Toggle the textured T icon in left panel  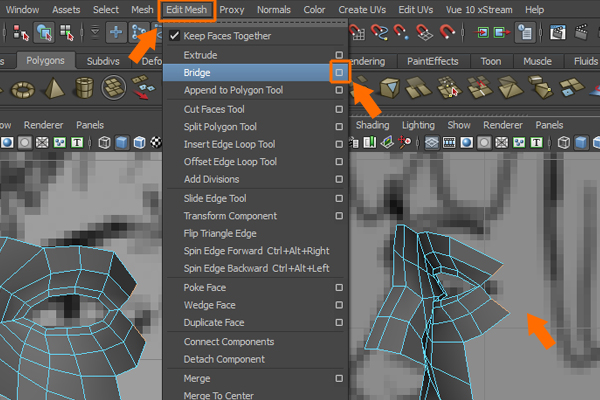point(77,143)
